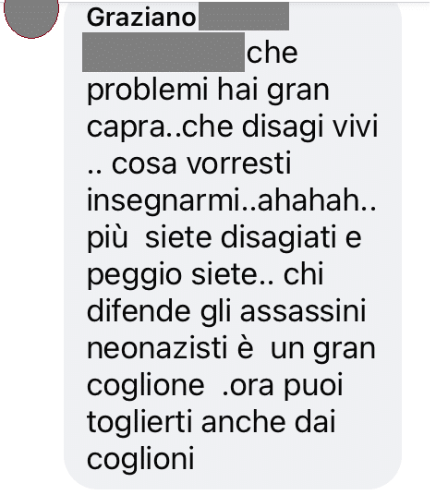Open the redacted tagged name before 'che'
Image resolution: width=448 pixels, height=495 pixels.
coord(163,52)
